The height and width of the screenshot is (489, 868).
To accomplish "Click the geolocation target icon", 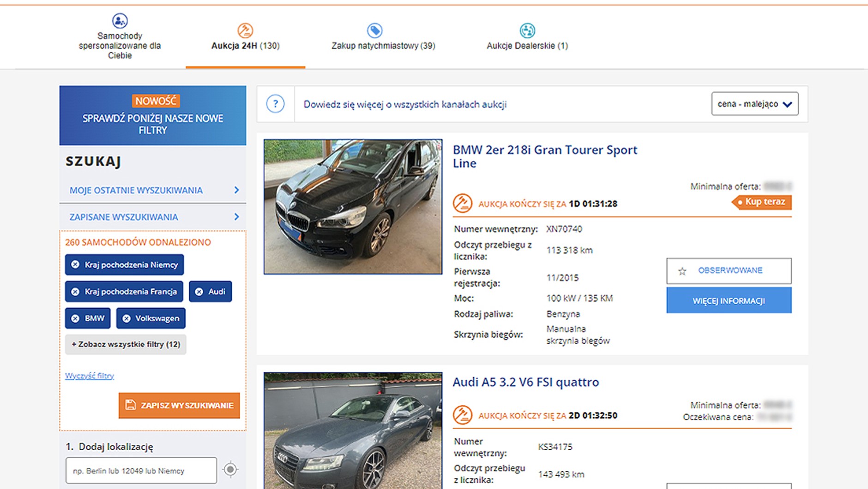I will tap(230, 470).
